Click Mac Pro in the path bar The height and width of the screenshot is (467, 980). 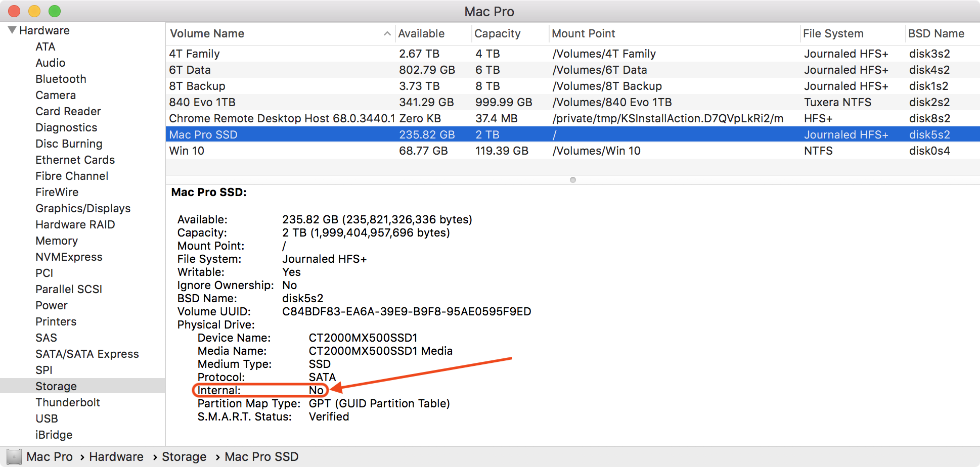(x=50, y=457)
